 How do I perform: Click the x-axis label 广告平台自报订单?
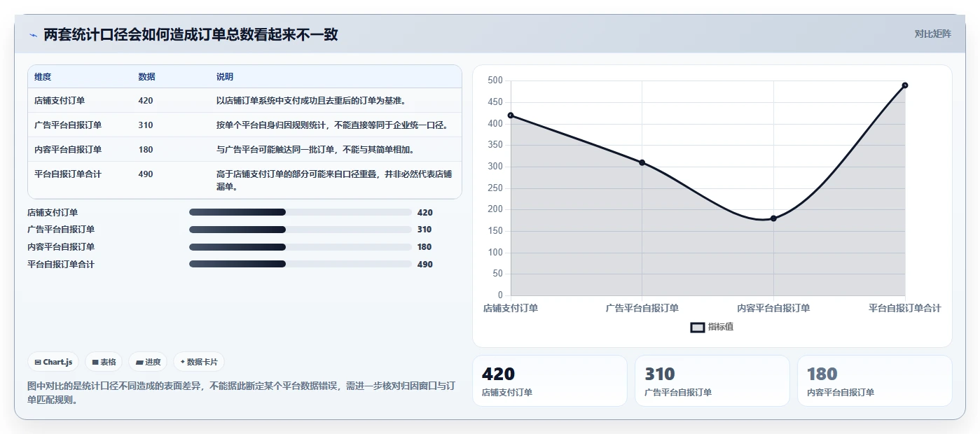tap(642, 308)
